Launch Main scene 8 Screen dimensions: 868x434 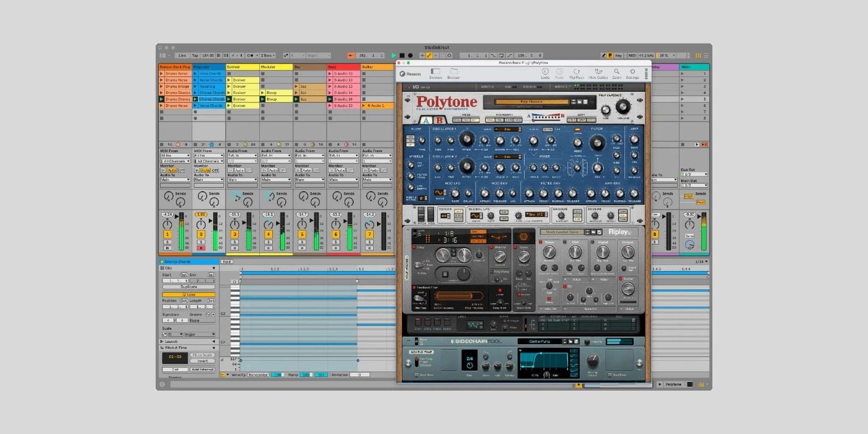683,118
